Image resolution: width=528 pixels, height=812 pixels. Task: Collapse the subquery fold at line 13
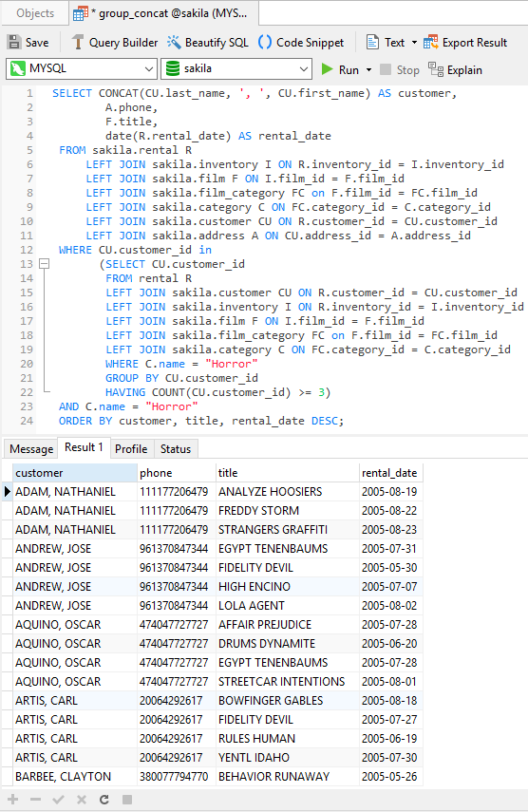tap(45, 264)
